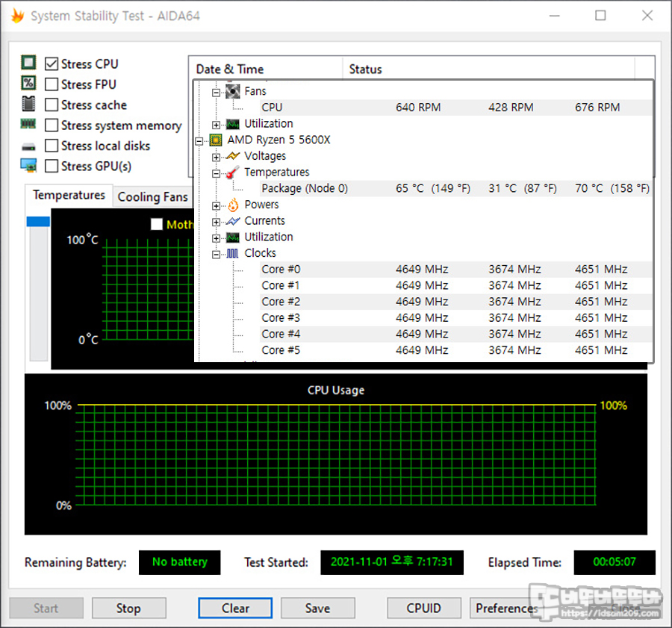Expand the Utilization node below Currents
The width and height of the screenshot is (672, 628).
(x=217, y=238)
